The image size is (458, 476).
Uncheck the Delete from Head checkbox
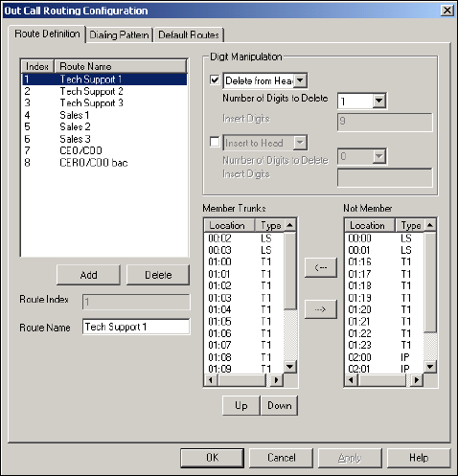pos(215,79)
